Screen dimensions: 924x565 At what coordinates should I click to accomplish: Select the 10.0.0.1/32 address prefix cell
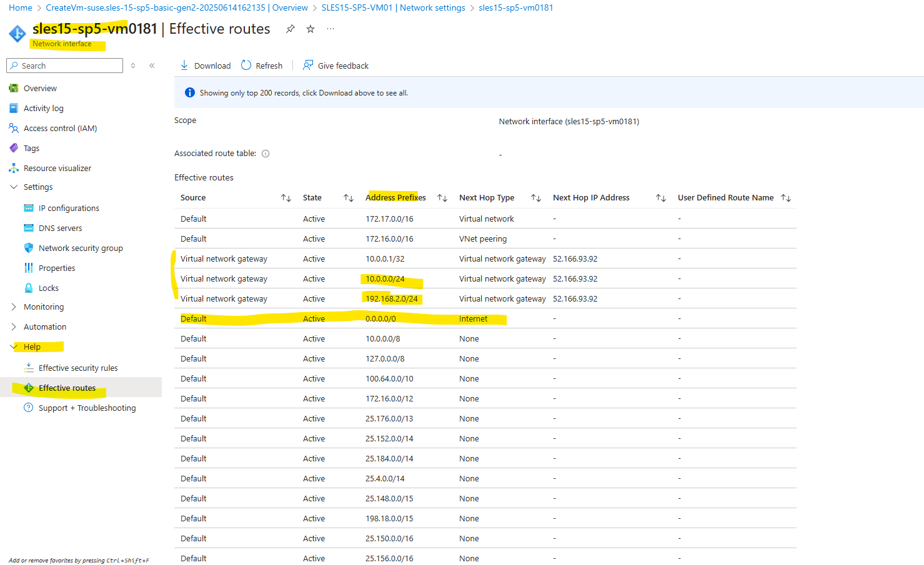coord(385,258)
